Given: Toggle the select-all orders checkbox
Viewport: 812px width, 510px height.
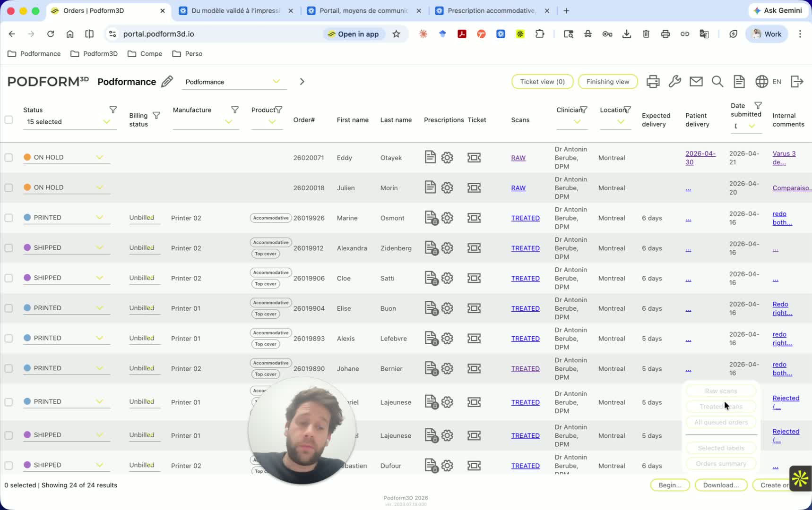Looking at the screenshot, I should (x=9, y=119).
